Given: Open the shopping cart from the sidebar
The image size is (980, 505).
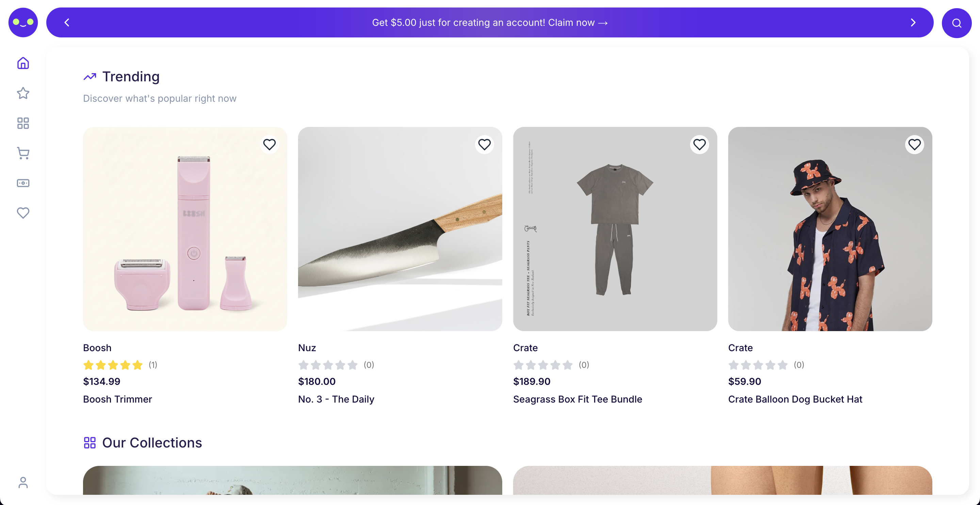Looking at the screenshot, I should click(23, 153).
